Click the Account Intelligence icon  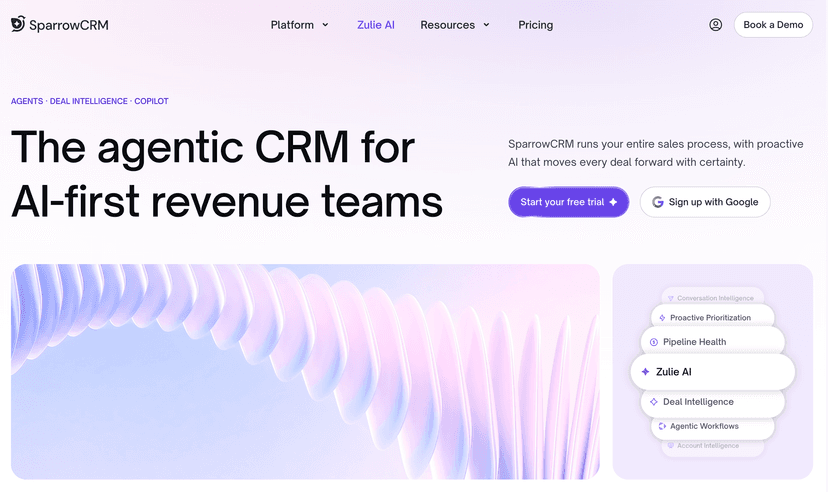[x=671, y=446]
